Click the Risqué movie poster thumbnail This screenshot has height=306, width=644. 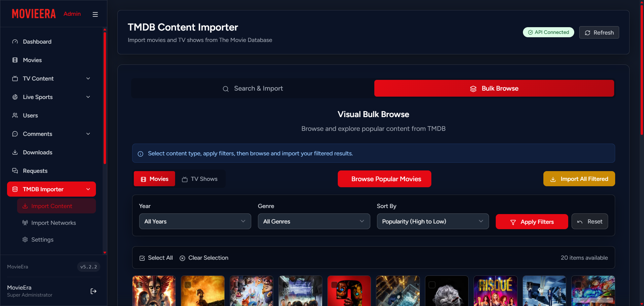tap(495, 292)
